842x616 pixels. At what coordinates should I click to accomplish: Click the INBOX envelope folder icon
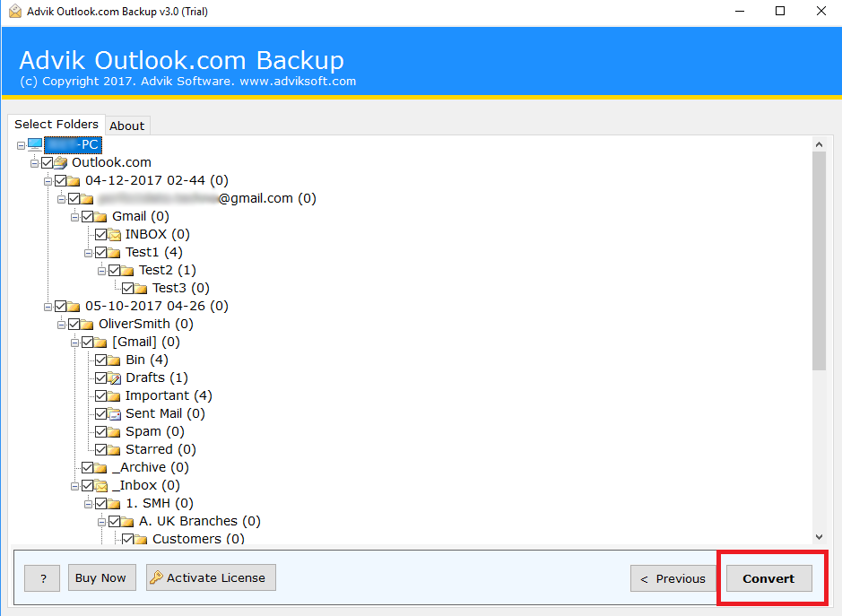tap(114, 235)
